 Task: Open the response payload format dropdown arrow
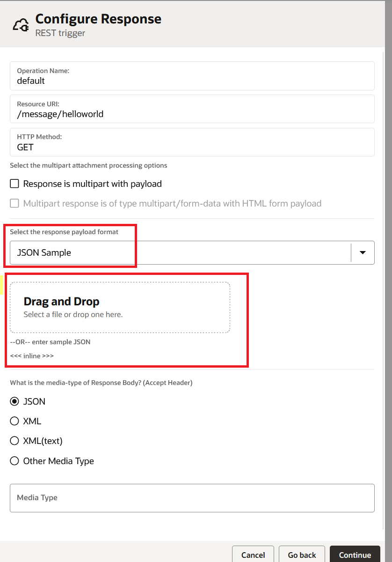coord(363,252)
